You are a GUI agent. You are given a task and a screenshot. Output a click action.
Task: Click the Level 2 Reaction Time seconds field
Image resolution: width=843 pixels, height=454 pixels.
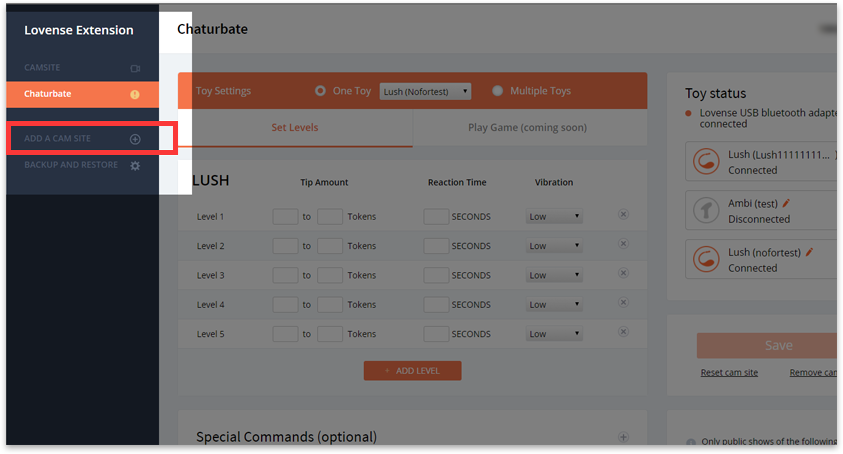[436, 246]
